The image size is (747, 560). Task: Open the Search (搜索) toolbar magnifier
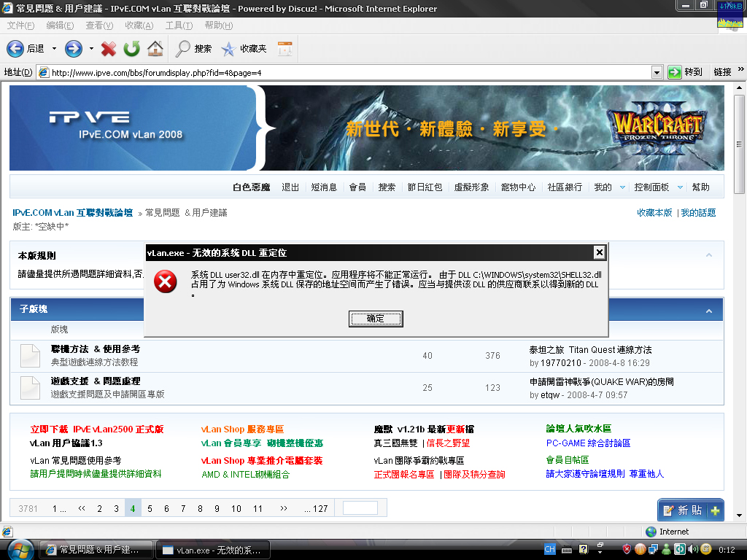[x=183, y=49]
